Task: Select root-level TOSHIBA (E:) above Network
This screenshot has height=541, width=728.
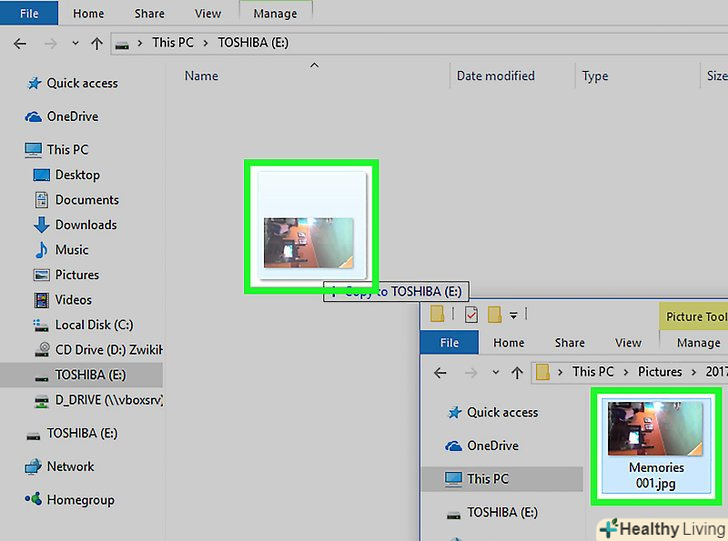Action: (x=82, y=433)
